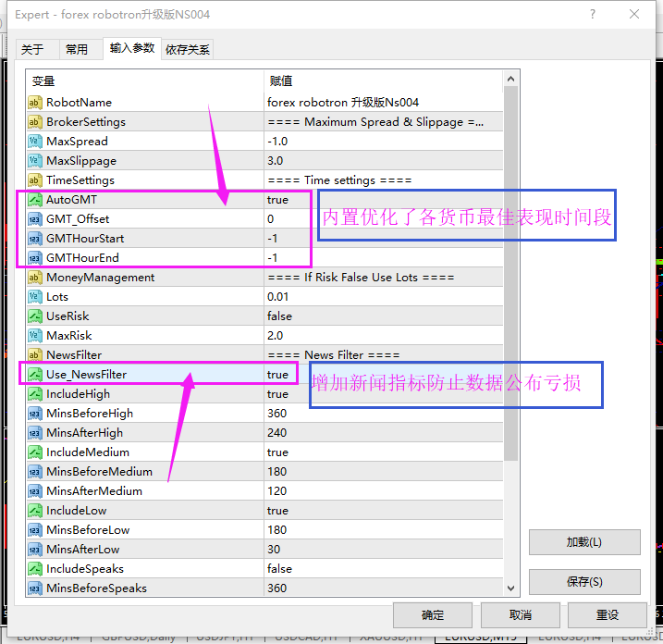
Task: Click the integer icon beside MinsAfterLow
Action: point(34,550)
